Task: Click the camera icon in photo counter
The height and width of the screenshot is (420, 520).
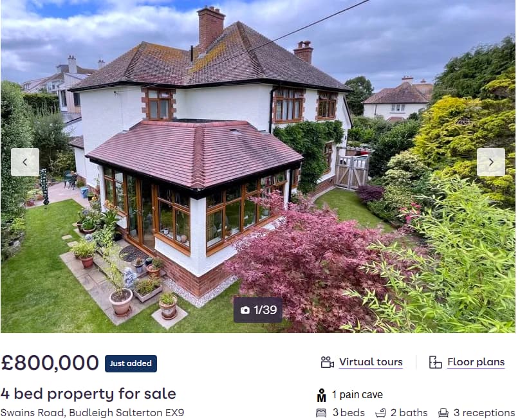Action: click(x=245, y=310)
